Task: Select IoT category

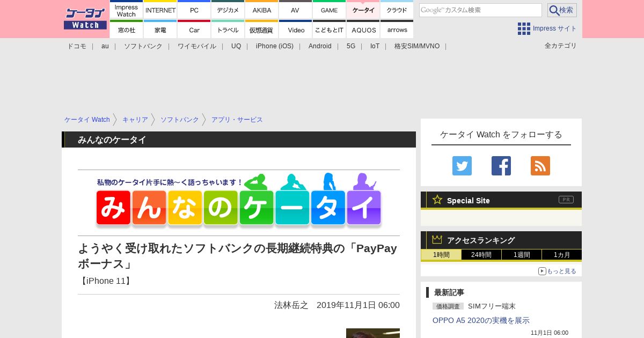Action: pos(375,46)
